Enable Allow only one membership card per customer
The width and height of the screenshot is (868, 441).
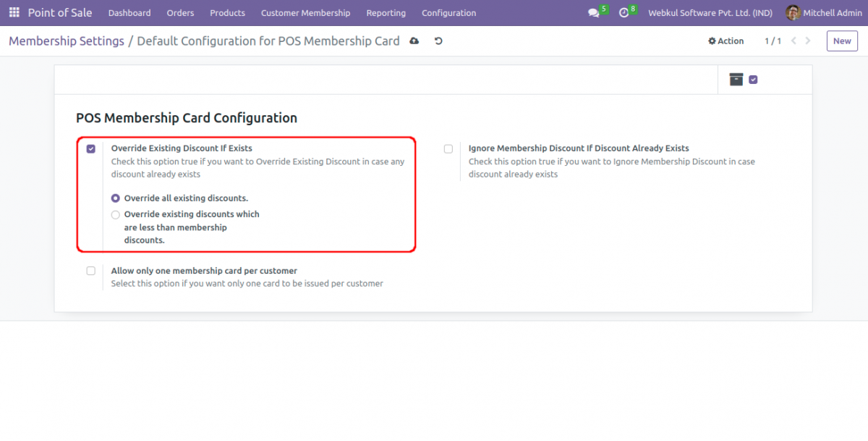point(90,270)
